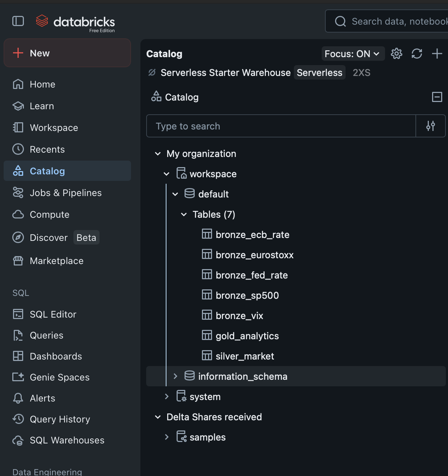
Task: Open Marketplace in the sidebar
Action: pos(67,261)
